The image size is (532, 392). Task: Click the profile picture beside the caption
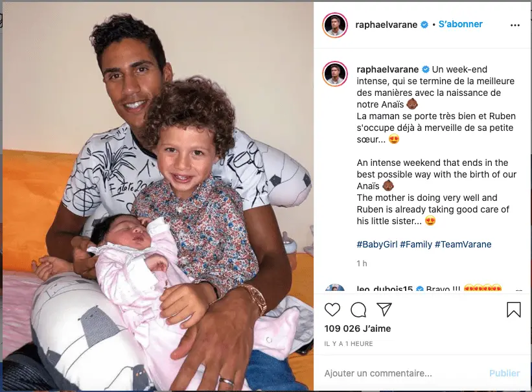coord(335,74)
